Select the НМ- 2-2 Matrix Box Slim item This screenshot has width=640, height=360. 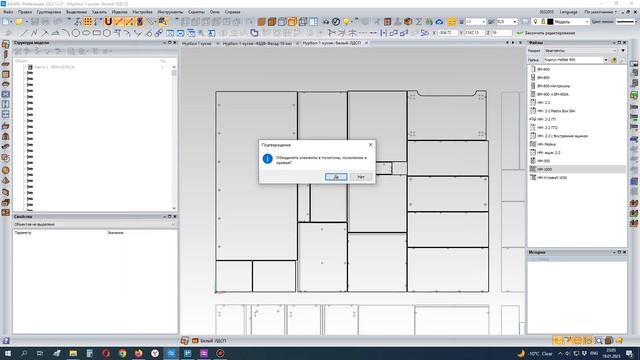point(556,111)
